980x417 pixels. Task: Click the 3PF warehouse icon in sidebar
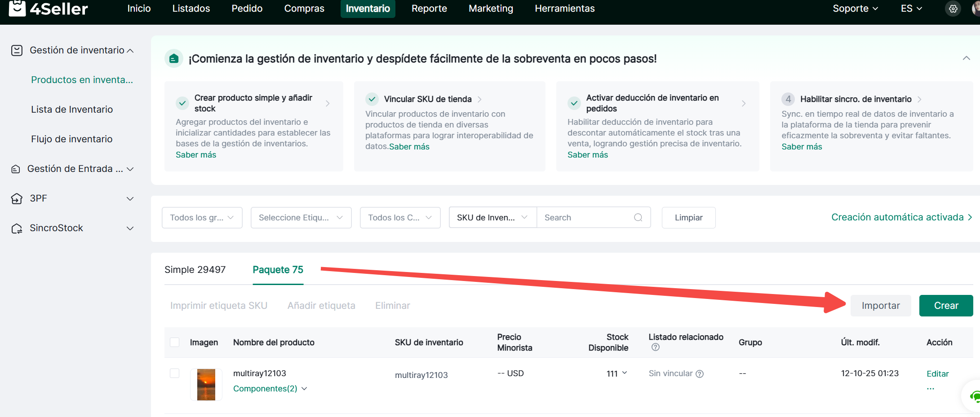[x=17, y=198]
